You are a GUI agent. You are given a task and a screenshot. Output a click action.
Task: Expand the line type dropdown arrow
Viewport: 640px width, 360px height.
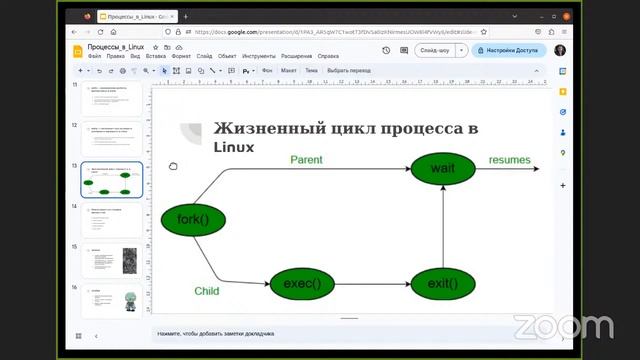(220, 71)
